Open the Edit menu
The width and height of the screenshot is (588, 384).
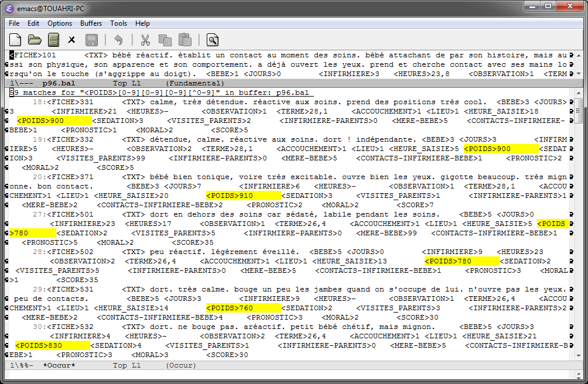[x=33, y=23]
